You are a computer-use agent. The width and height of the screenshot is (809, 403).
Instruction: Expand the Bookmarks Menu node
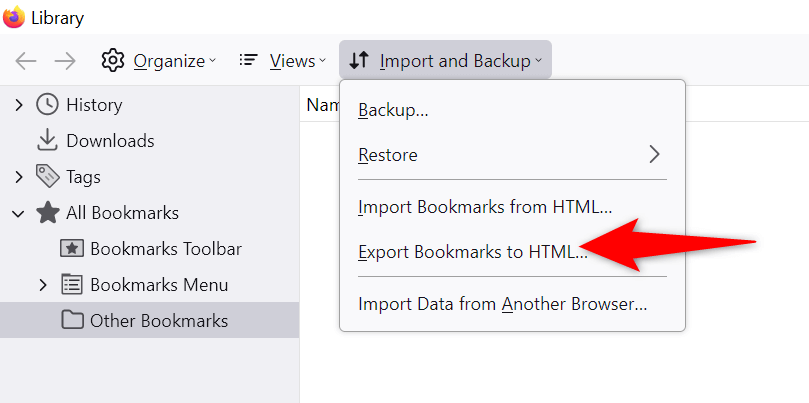43,285
